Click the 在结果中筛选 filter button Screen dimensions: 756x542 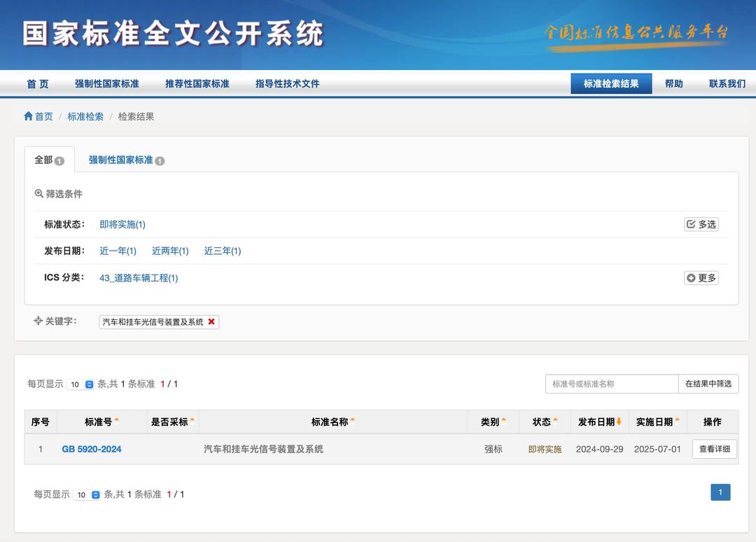pos(708,384)
